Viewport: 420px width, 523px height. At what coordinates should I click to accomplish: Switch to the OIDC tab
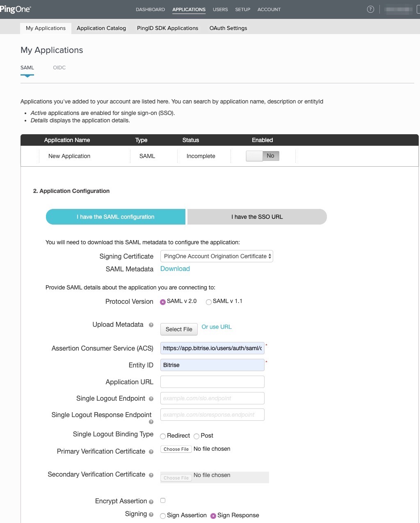[x=59, y=67]
